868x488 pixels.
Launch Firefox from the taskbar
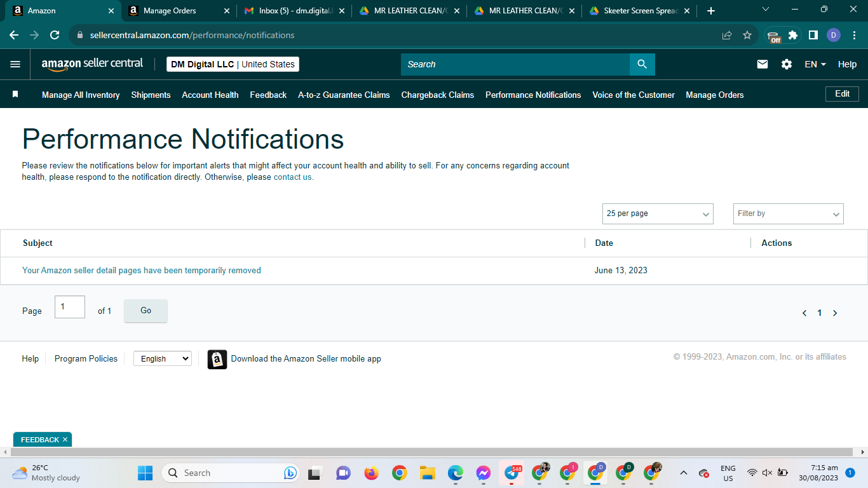(x=372, y=473)
